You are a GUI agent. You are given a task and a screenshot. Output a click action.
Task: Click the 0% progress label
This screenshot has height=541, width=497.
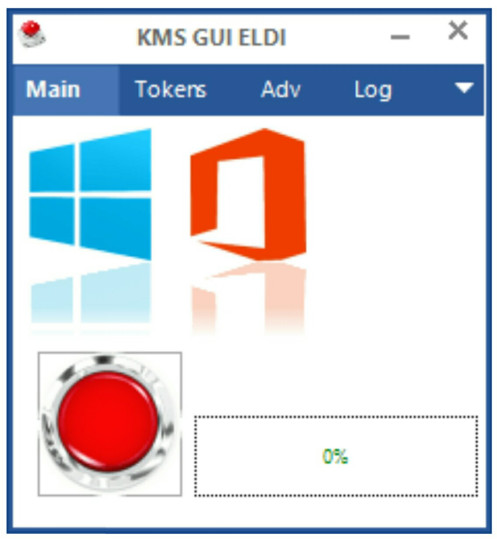point(335,456)
